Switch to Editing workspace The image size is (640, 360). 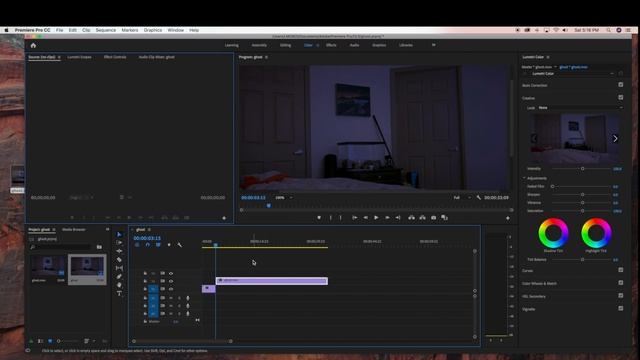tap(285, 45)
